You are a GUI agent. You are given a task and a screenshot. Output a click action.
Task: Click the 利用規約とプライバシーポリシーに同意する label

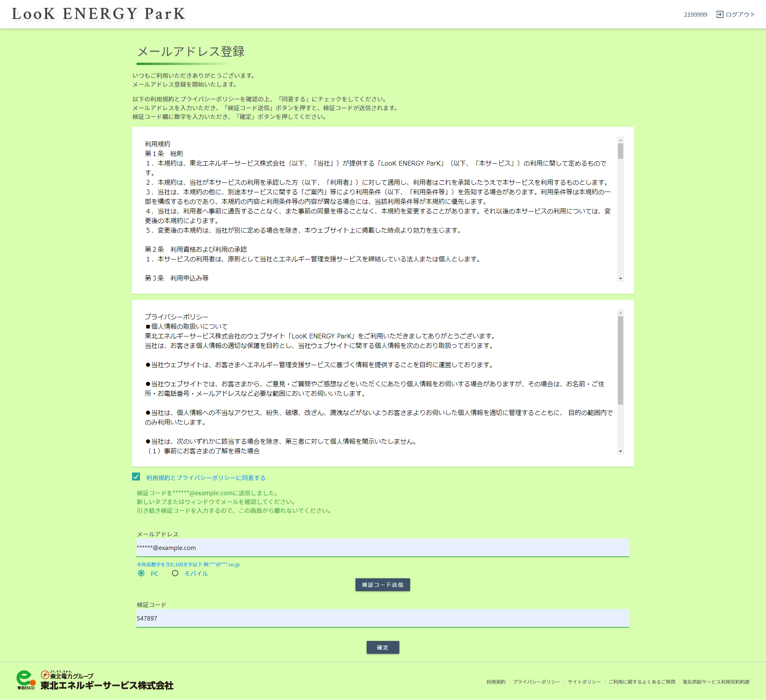pyautogui.click(x=206, y=478)
